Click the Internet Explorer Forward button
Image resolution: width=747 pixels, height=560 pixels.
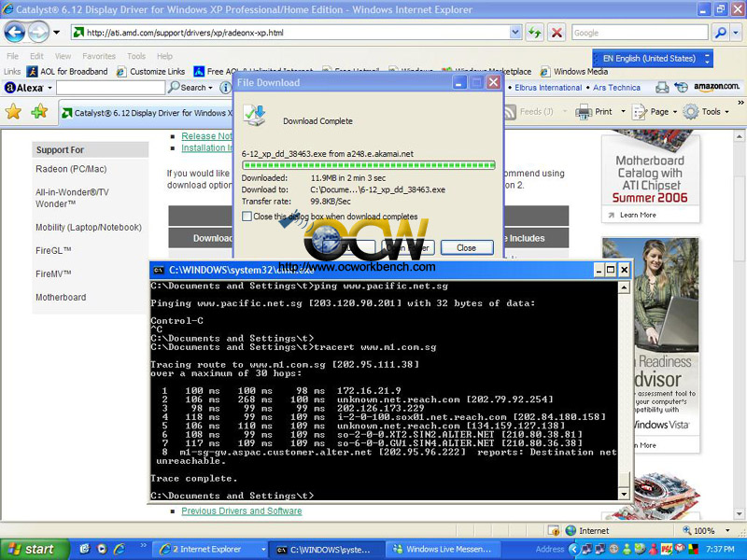(x=38, y=33)
